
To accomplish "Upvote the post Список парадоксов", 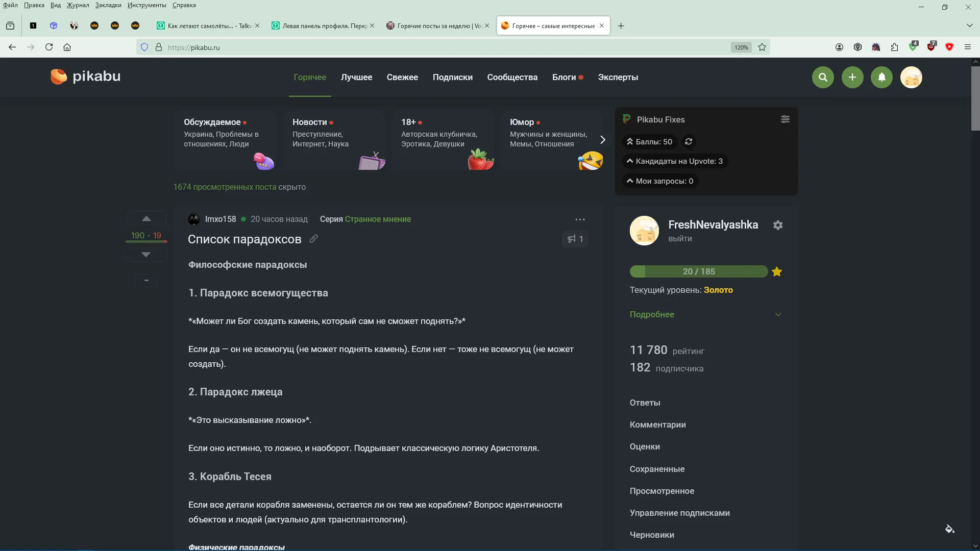I will click(146, 219).
